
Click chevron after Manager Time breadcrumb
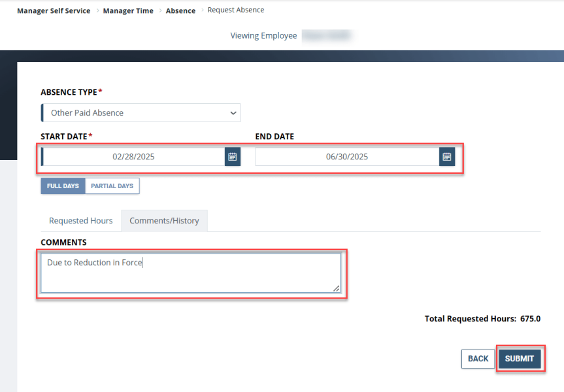[x=160, y=11]
